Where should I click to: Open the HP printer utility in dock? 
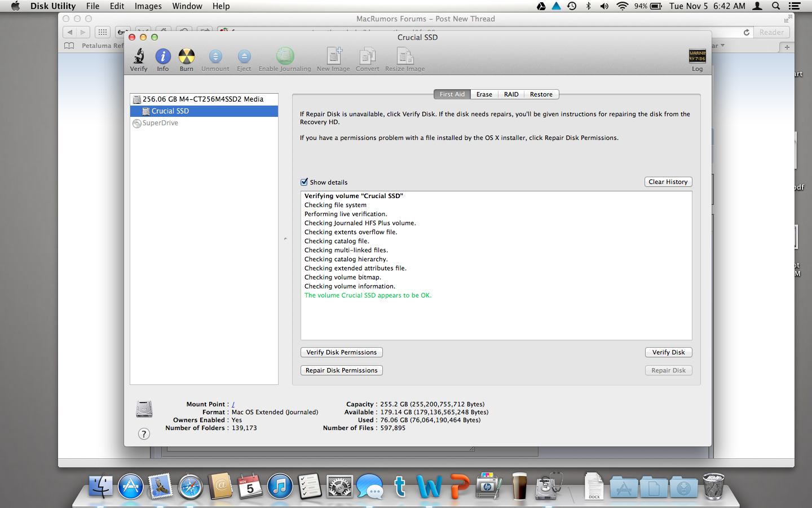(489, 486)
